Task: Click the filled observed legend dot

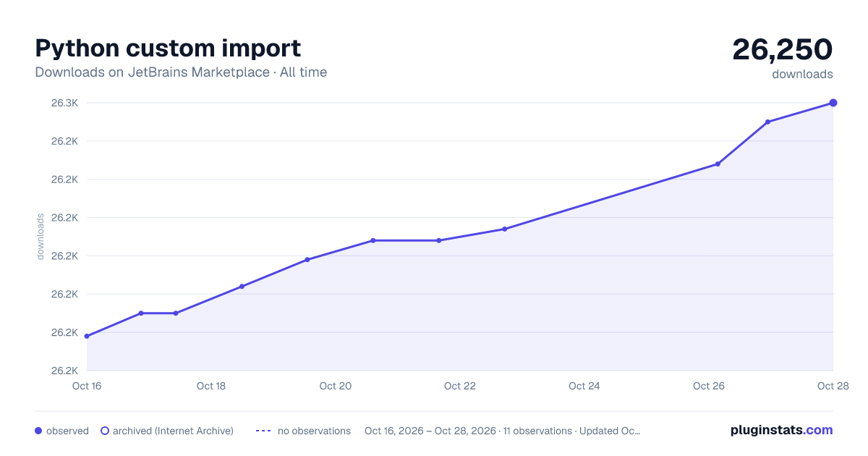Action: point(38,431)
